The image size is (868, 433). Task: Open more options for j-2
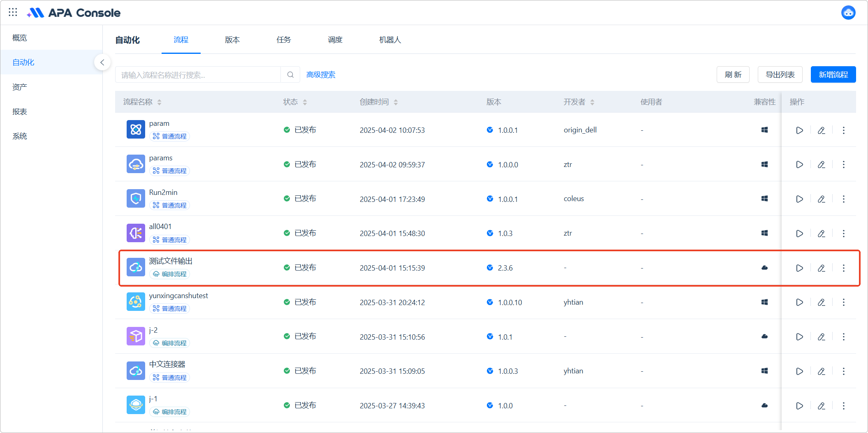[844, 337]
